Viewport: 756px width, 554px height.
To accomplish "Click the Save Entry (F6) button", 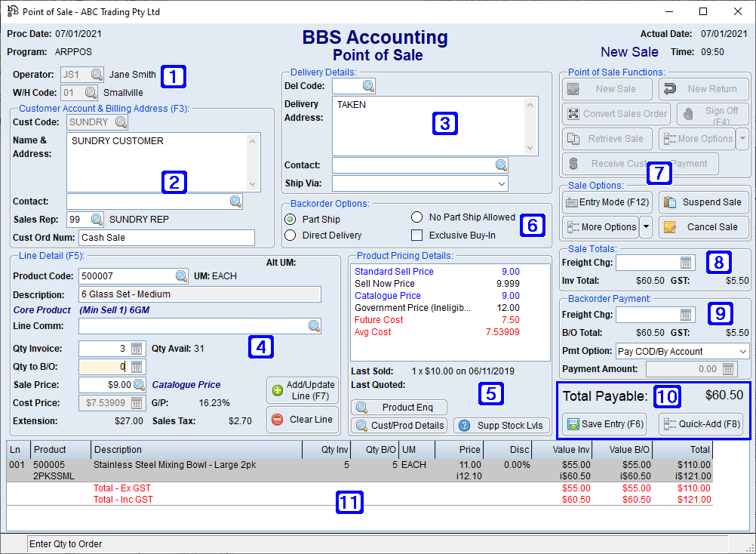I will click(604, 424).
